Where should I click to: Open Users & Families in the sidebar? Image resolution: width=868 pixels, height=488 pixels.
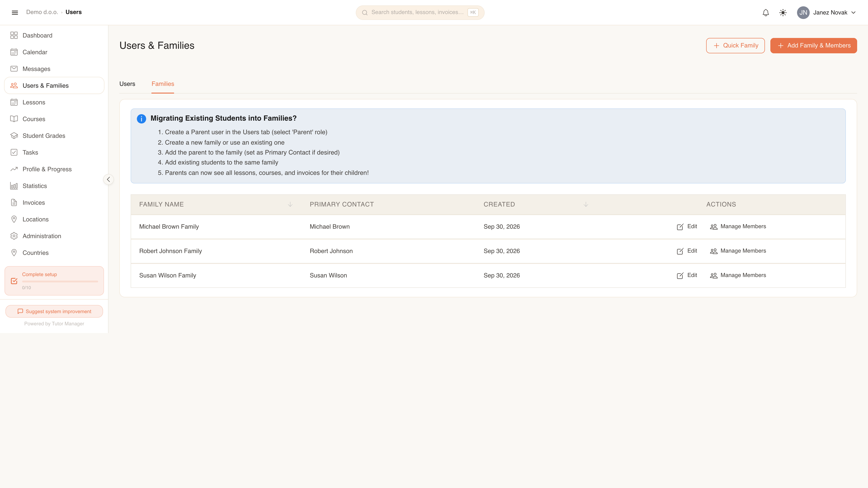[x=54, y=86]
